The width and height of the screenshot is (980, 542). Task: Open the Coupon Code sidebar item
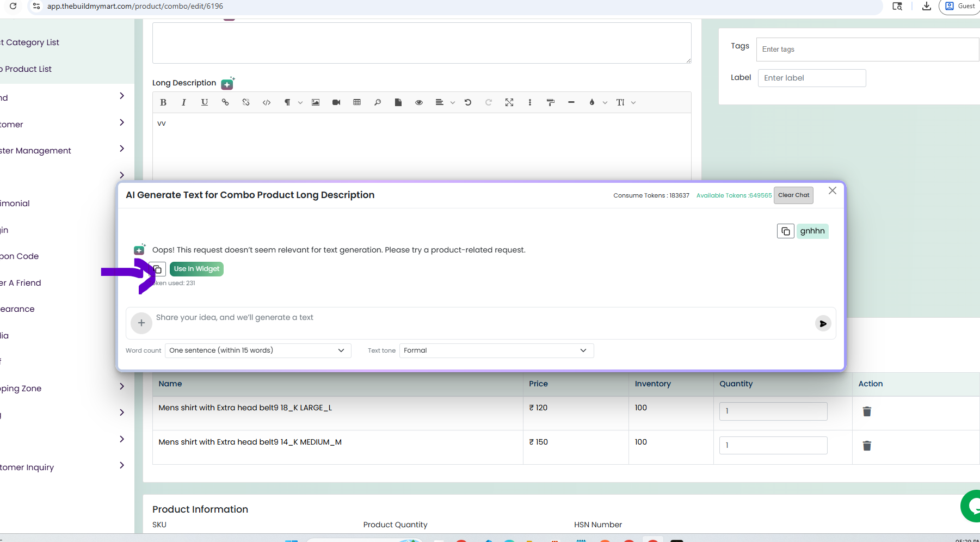click(x=20, y=256)
